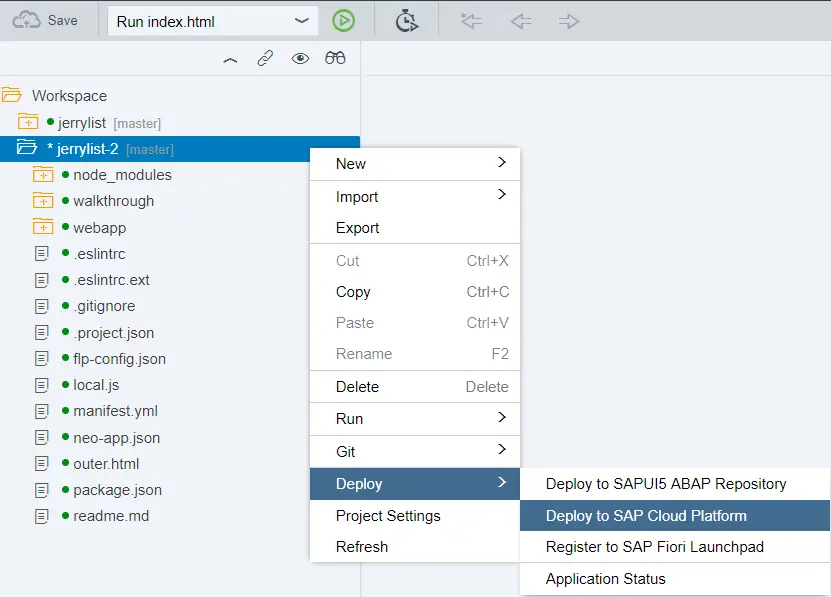Toggle show hidden files eye icon
Image resolution: width=831 pixels, height=597 pixels.
(x=300, y=58)
